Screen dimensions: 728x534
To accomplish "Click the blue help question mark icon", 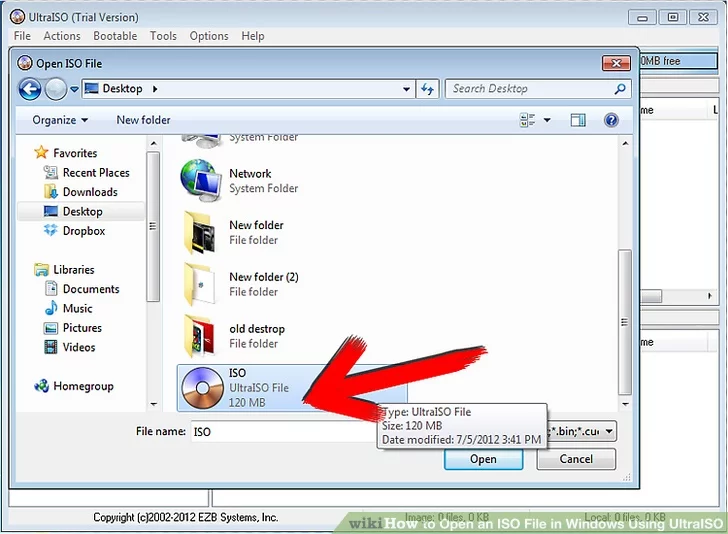I will [611, 120].
